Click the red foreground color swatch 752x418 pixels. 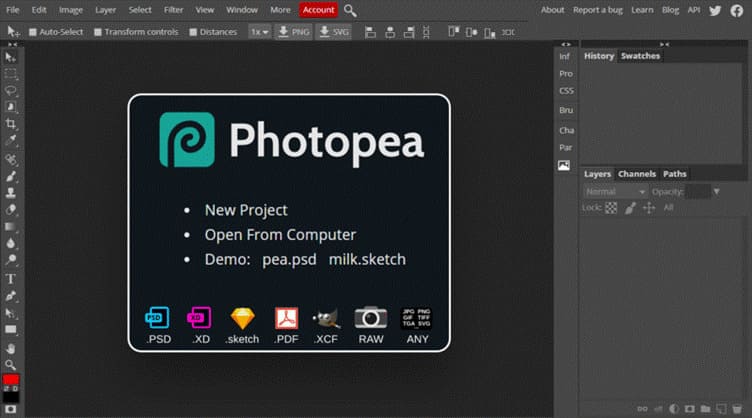(10, 381)
